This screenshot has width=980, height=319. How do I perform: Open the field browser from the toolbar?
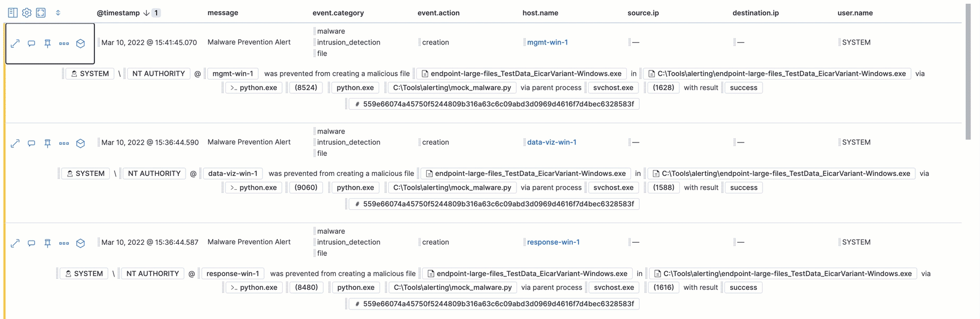coord(12,12)
